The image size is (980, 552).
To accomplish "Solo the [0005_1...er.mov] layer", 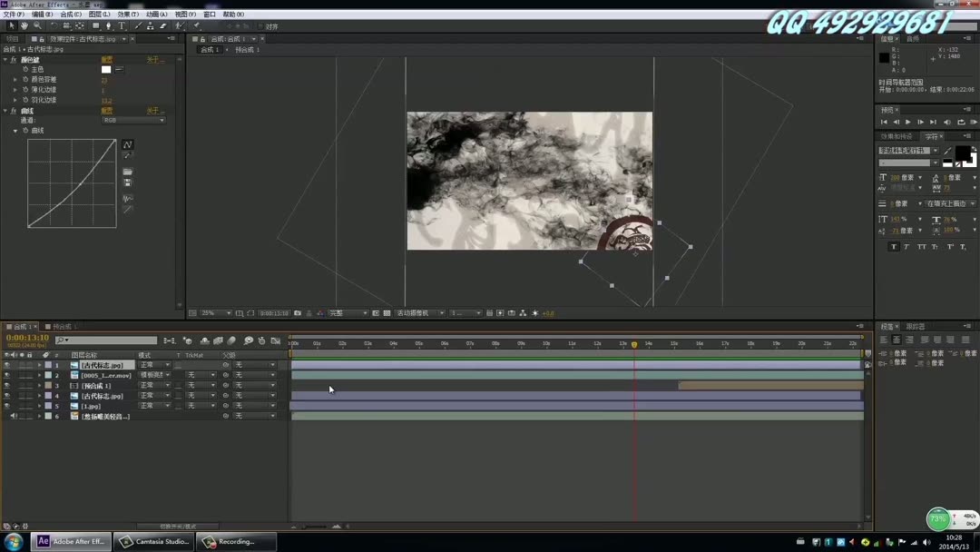I will (20, 375).
